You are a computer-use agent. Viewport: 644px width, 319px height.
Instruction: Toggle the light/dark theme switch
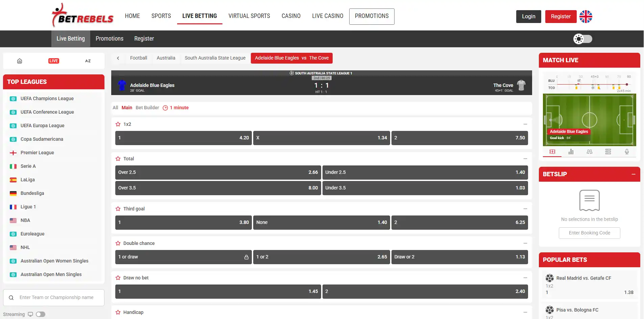coord(583,39)
